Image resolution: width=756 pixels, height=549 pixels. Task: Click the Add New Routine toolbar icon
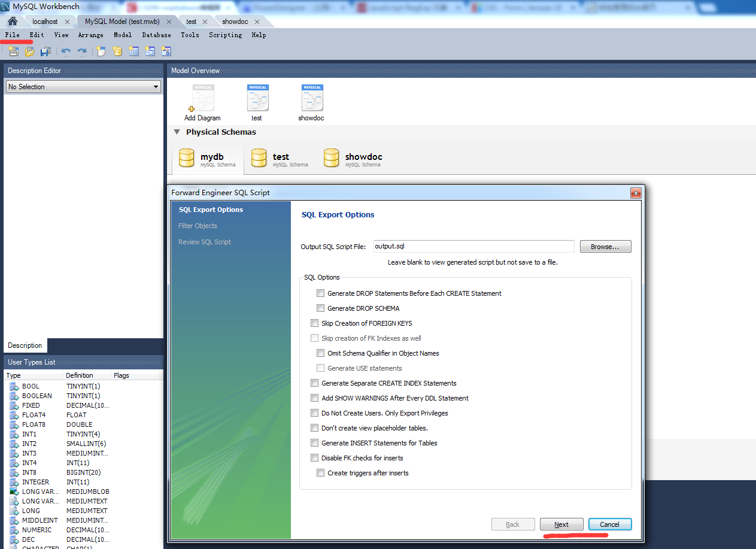coord(166,51)
